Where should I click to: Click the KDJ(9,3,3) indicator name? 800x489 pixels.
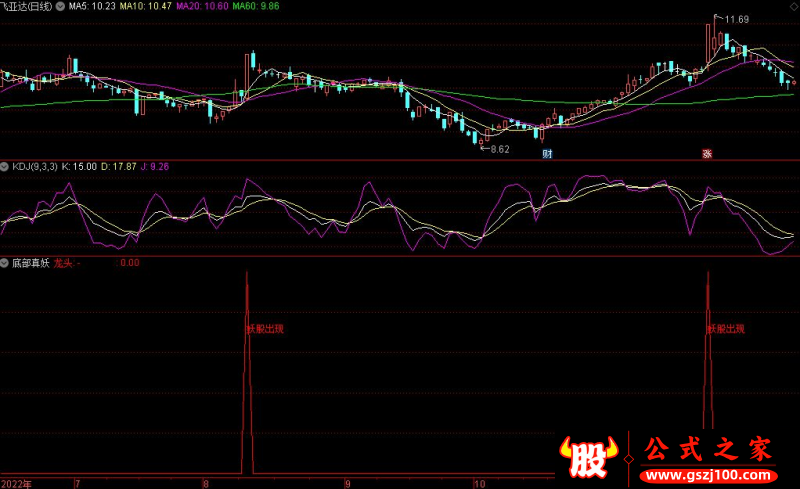point(34,165)
